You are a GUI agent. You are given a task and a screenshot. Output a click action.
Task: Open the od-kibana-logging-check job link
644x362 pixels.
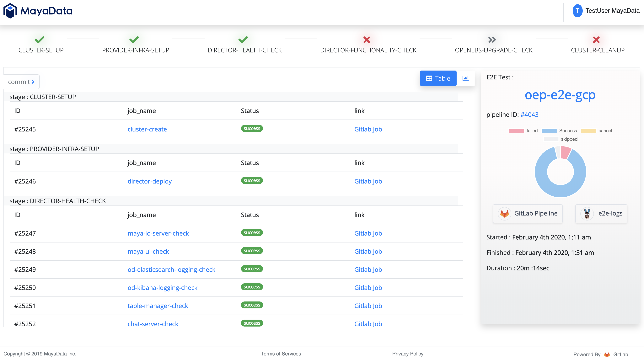[x=163, y=288]
